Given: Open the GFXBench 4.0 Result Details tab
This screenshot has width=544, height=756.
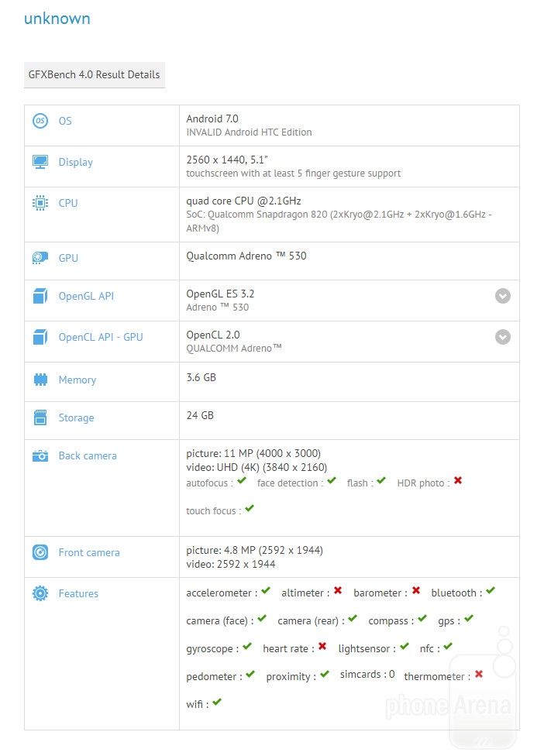Looking at the screenshot, I should 95,74.
